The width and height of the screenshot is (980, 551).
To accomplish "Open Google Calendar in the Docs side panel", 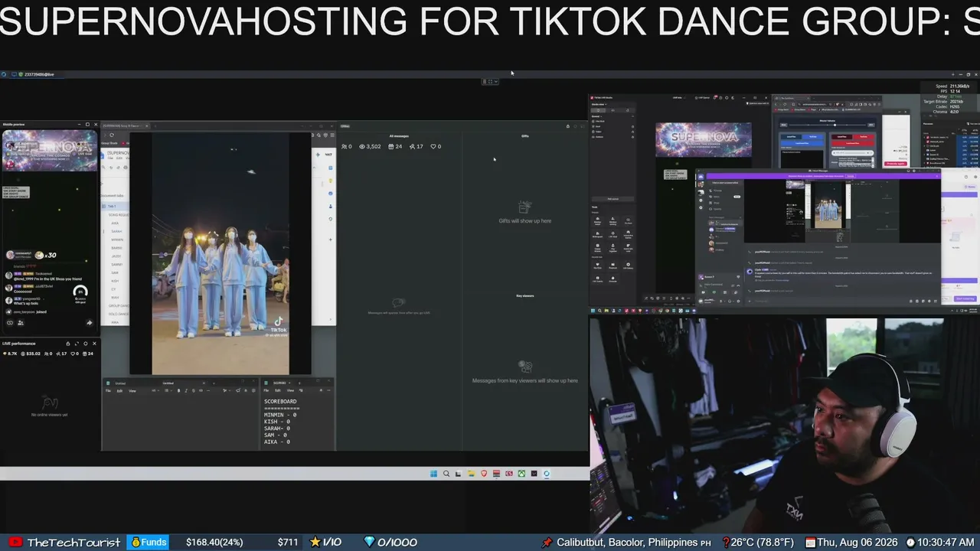I will pyautogui.click(x=331, y=168).
